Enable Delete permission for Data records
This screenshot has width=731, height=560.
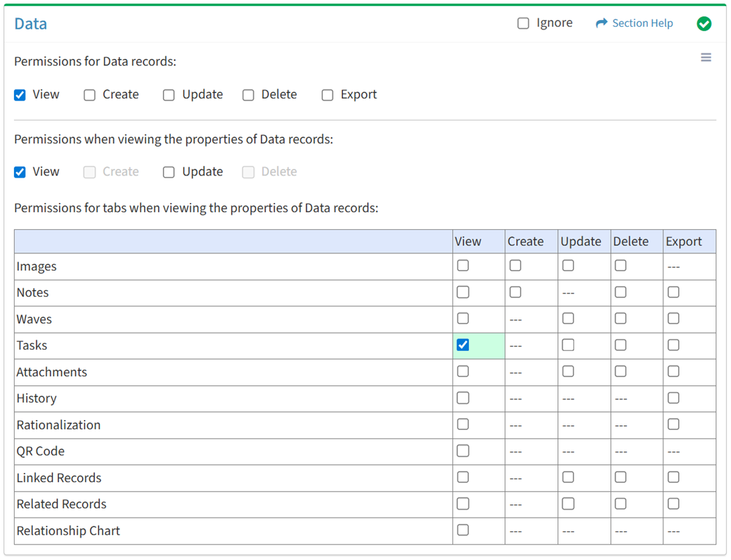249,95
